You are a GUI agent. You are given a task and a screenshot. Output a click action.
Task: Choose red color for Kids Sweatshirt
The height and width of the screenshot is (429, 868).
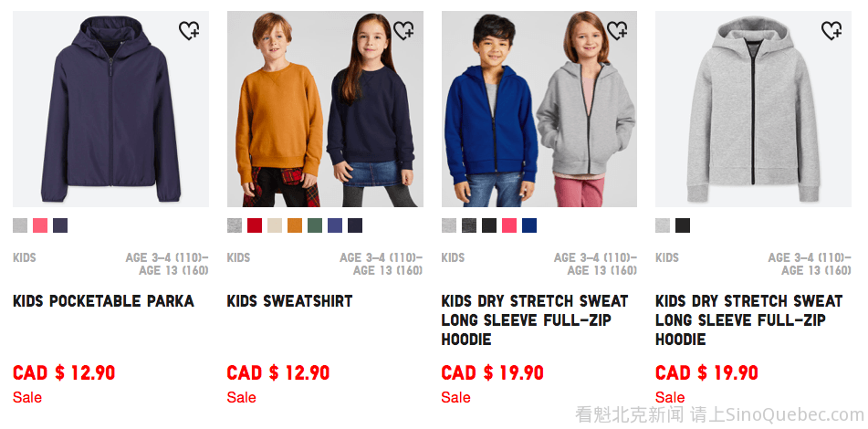[255, 225]
